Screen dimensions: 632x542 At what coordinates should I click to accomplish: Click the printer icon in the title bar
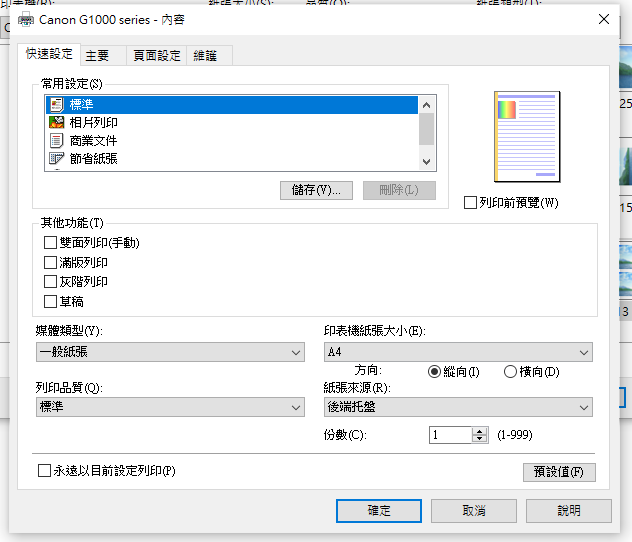coord(26,19)
